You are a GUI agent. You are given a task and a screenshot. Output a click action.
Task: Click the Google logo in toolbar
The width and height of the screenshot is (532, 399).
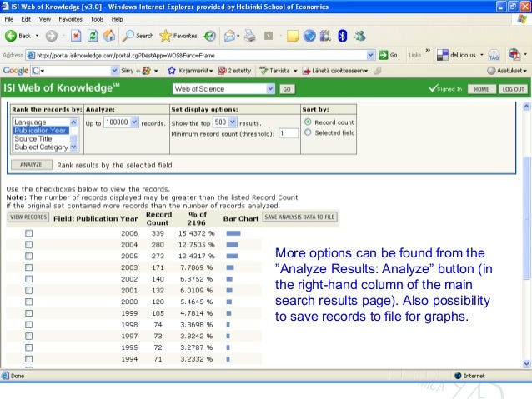(x=15, y=71)
